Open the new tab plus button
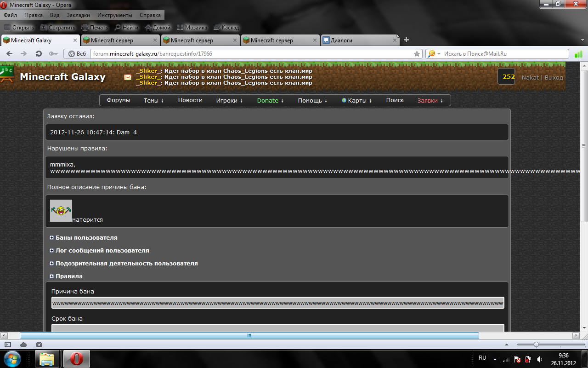 coord(406,40)
